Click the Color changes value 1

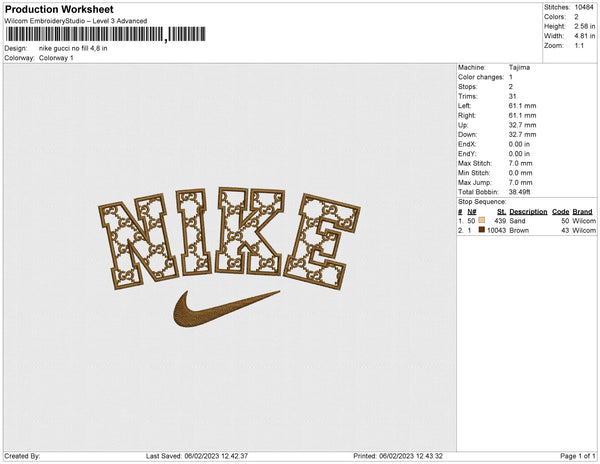510,77
